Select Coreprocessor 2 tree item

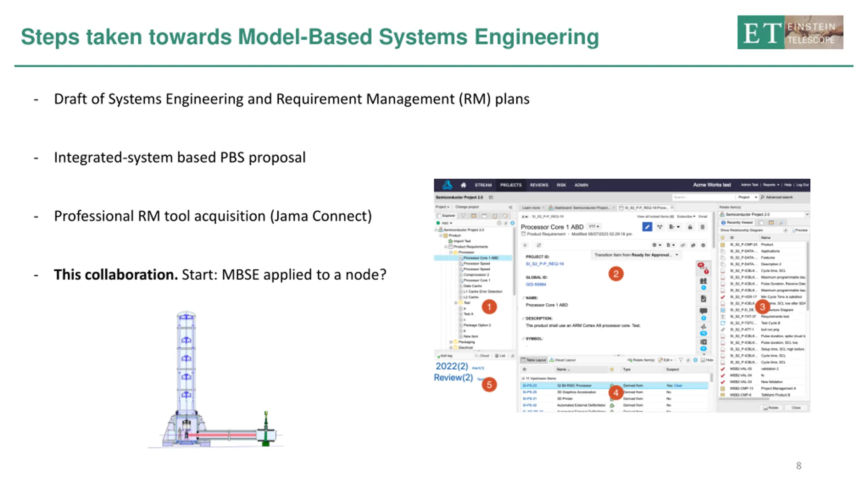tap(476, 275)
